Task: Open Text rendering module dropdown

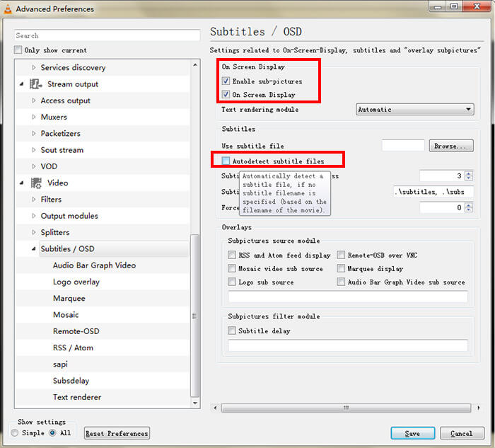Action: [x=415, y=109]
